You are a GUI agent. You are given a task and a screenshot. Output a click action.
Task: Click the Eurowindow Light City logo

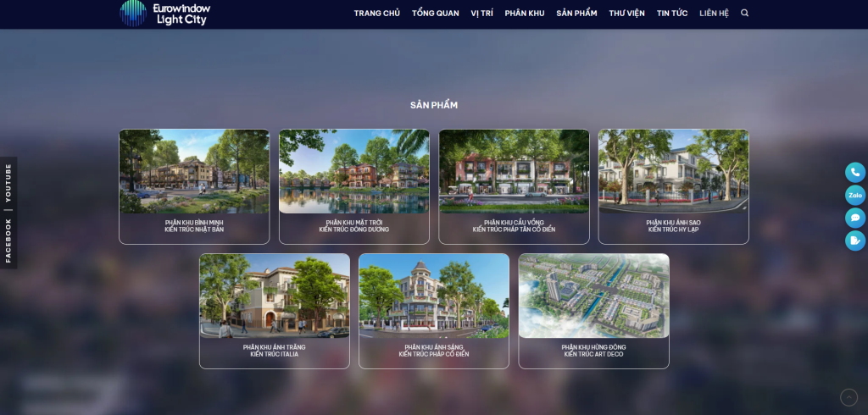(x=165, y=14)
